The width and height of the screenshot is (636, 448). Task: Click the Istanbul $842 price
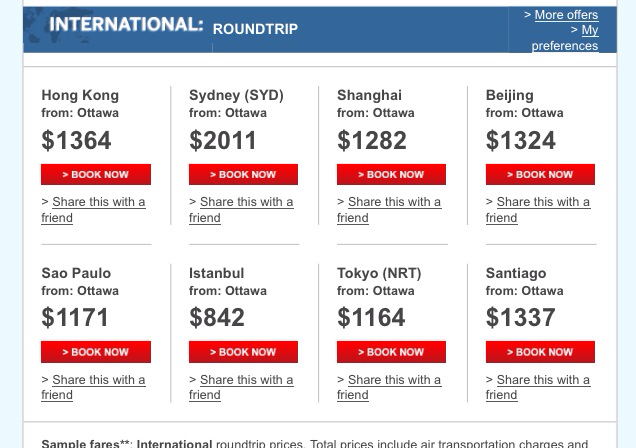pyautogui.click(x=217, y=318)
